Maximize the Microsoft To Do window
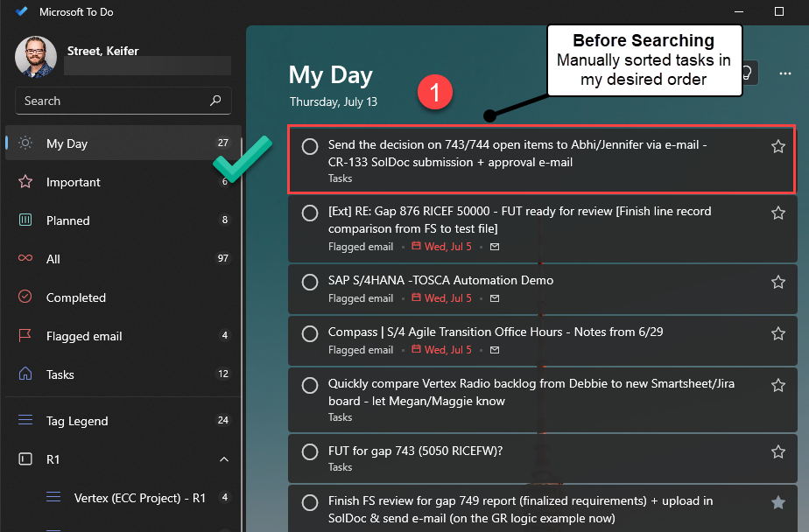Viewport: 809px width, 532px height. (779, 11)
